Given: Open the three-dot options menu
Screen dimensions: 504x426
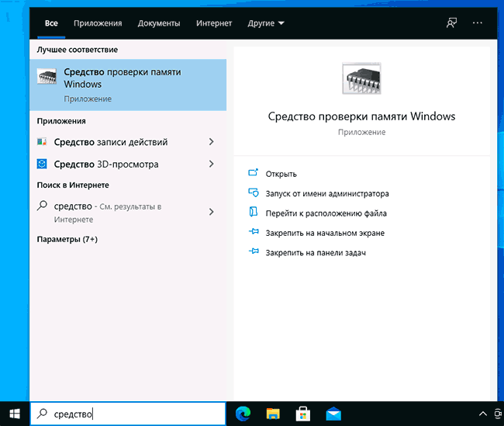Looking at the screenshot, I should pyautogui.click(x=478, y=23).
